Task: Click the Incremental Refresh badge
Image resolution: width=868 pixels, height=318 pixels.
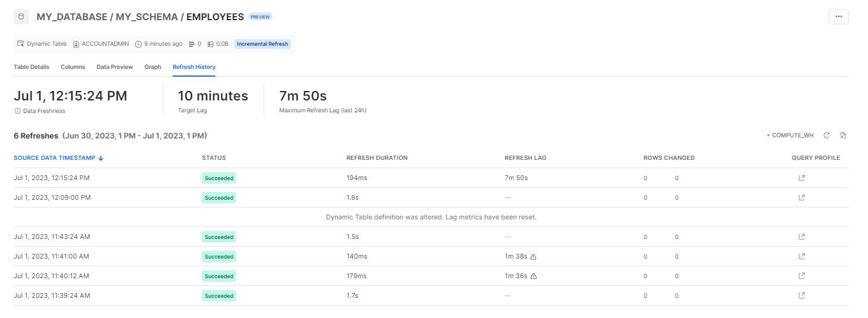Action: click(262, 44)
